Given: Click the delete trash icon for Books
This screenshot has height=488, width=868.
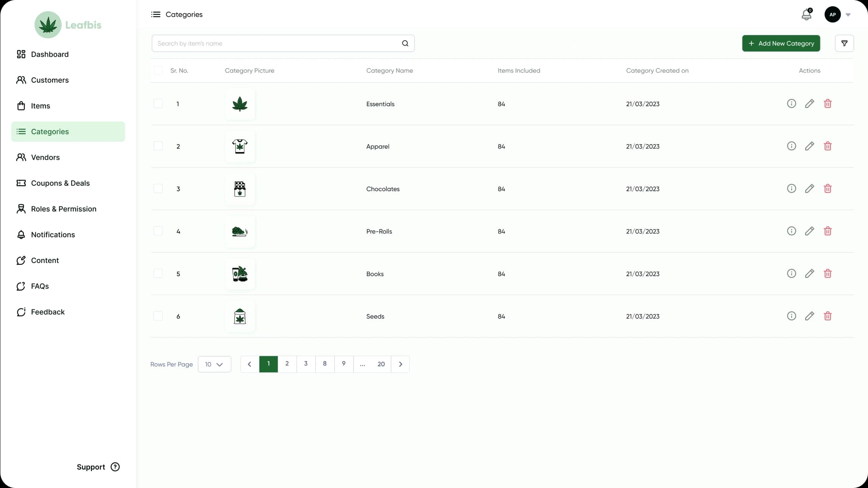Looking at the screenshot, I should click(x=828, y=273).
